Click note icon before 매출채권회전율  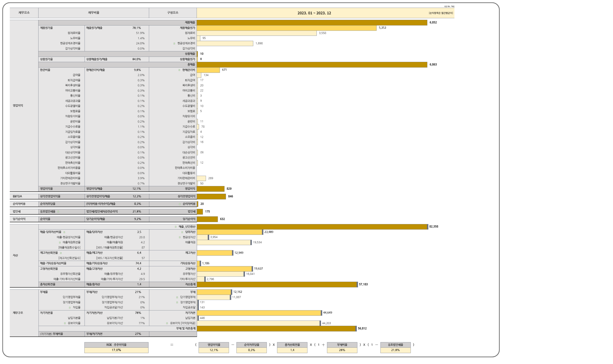click(x=60, y=243)
